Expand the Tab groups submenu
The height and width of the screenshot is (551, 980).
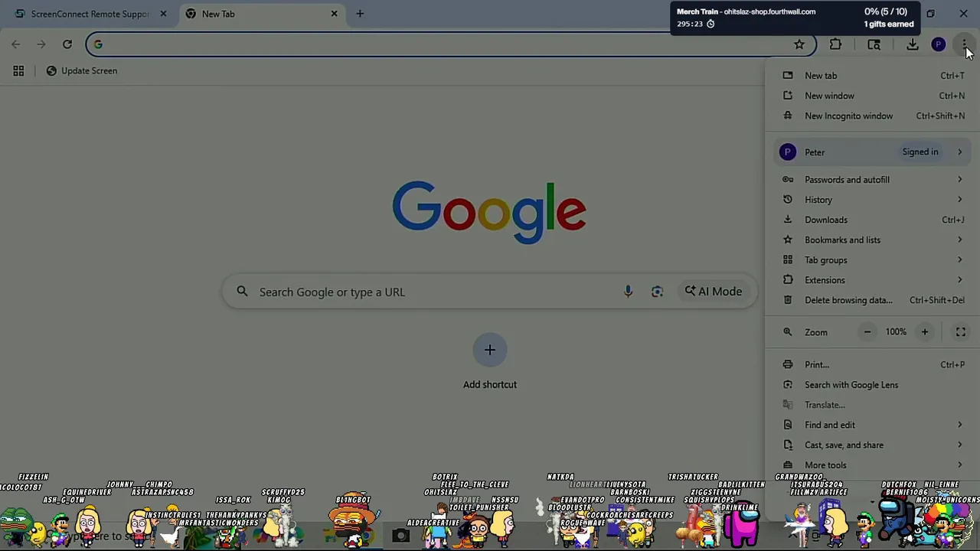(872, 260)
